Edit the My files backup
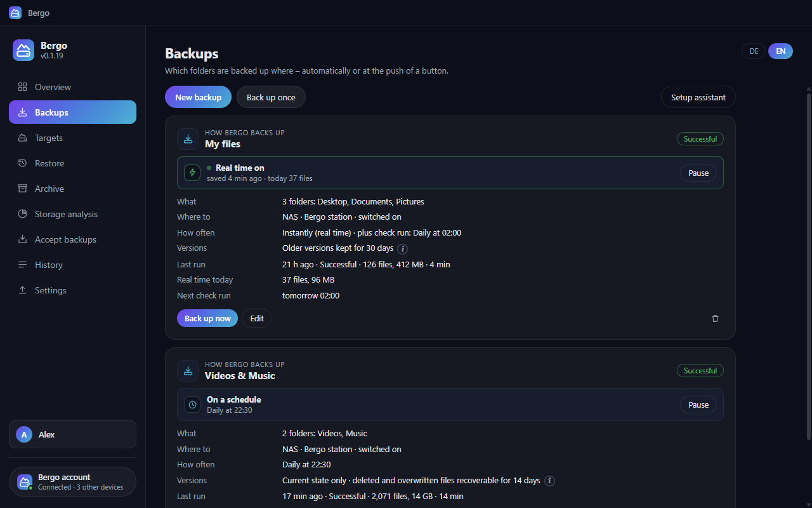 coord(257,318)
